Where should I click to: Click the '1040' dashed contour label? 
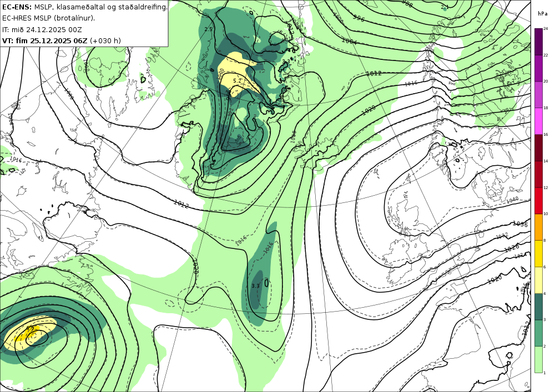[512, 200]
